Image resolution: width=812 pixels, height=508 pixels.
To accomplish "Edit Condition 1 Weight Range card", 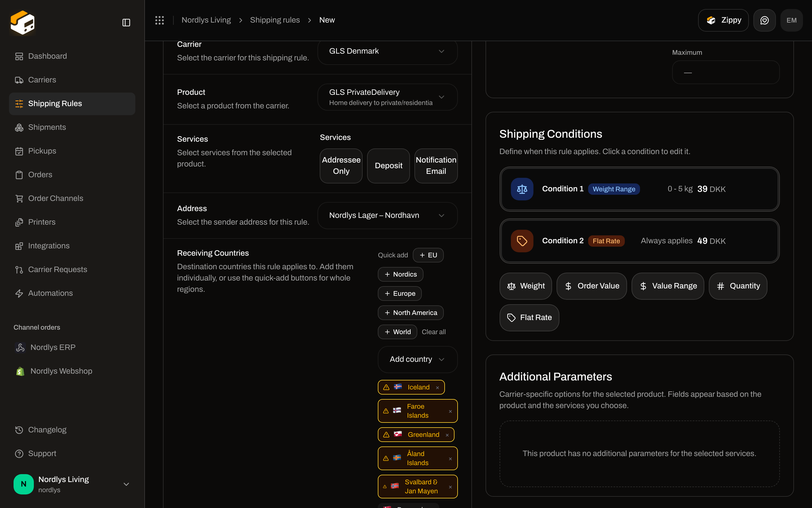I will (x=639, y=189).
